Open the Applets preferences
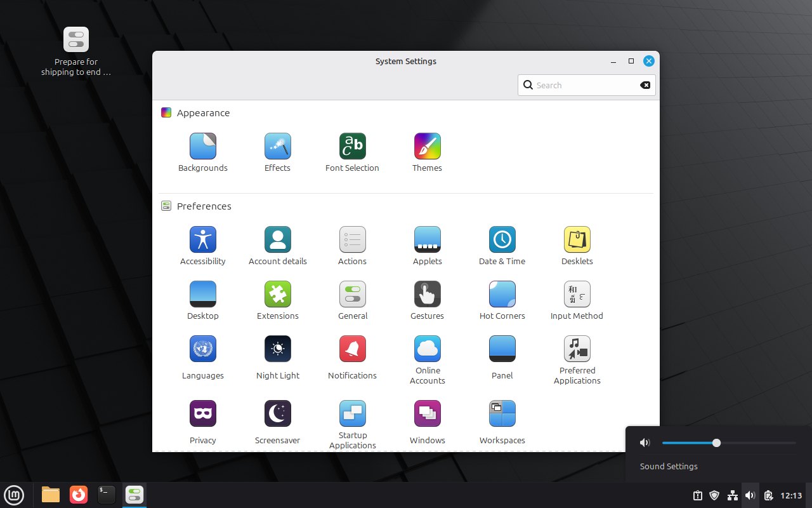Screen dimensions: 812x508 [x=428, y=246]
